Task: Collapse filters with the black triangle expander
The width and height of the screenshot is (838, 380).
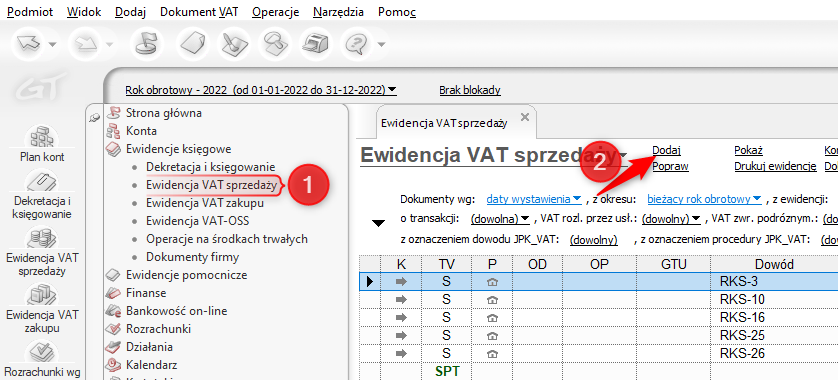Action: pos(378,223)
